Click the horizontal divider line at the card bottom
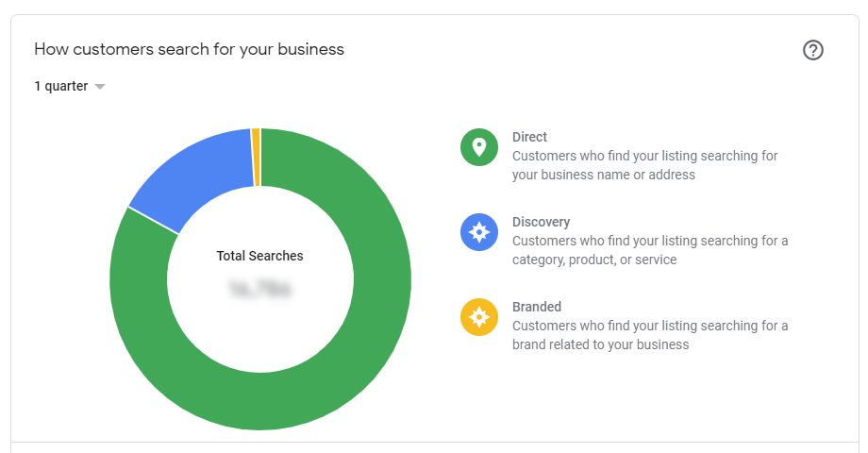This screenshot has height=453, width=868. pyautogui.click(x=434, y=441)
